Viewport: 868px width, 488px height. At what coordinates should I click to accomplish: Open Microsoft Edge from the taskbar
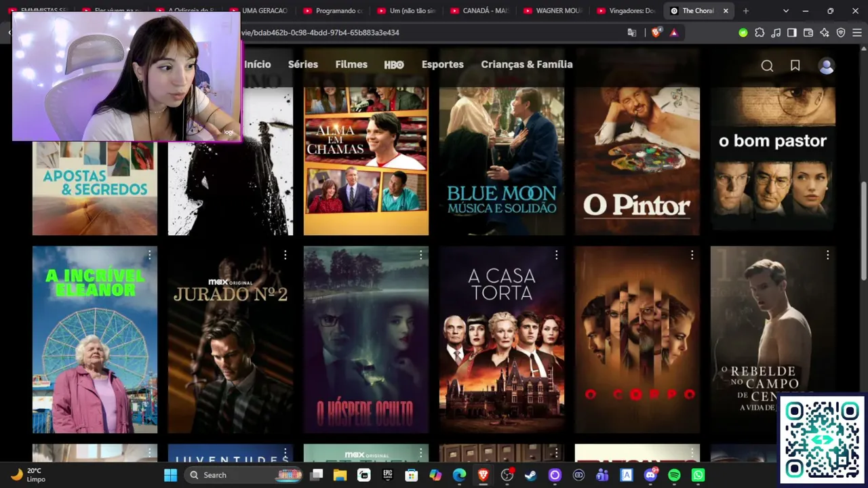click(459, 475)
